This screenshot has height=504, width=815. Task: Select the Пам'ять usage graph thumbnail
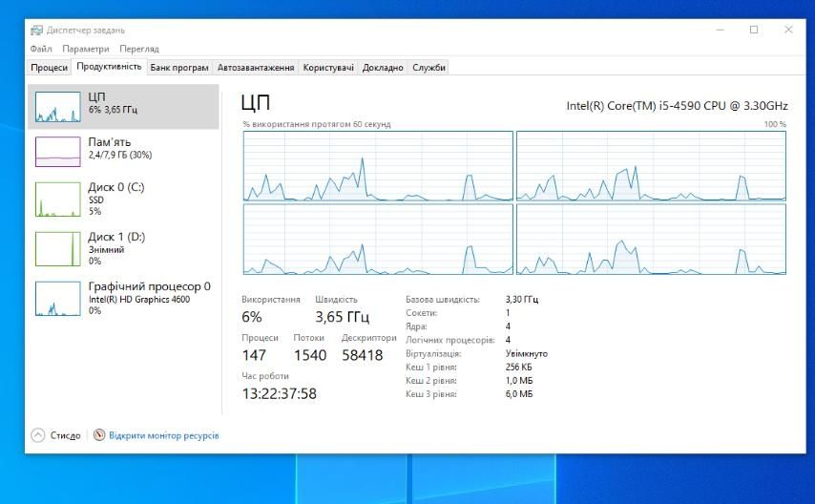57,152
